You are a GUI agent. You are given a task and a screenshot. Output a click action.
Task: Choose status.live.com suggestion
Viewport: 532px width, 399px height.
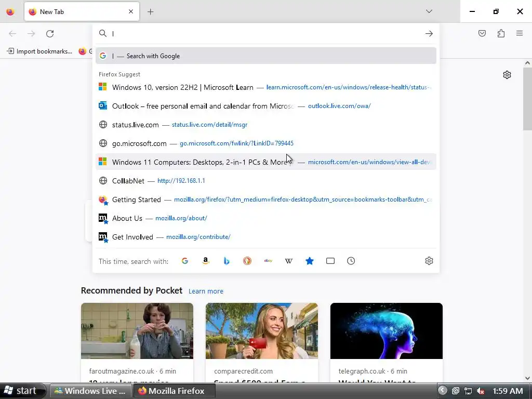pyautogui.click(x=265, y=125)
